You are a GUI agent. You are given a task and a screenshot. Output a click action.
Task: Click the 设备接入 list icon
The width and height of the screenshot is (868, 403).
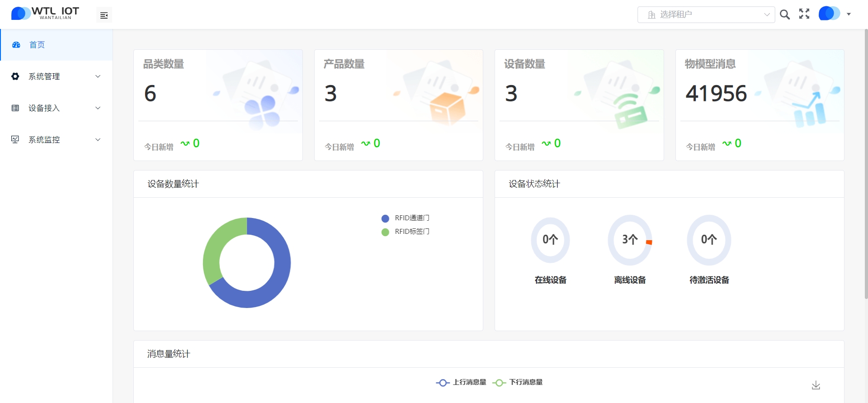tap(15, 108)
